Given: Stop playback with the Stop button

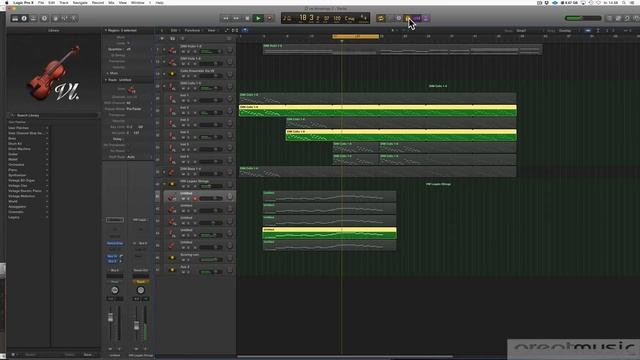Looking at the screenshot, I should pos(247,18).
